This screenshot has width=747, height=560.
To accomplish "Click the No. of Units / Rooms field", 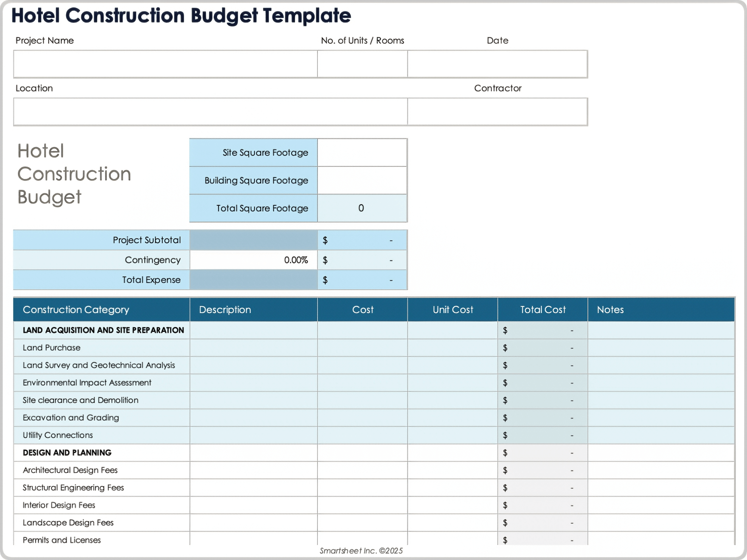I will tap(362, 64).
